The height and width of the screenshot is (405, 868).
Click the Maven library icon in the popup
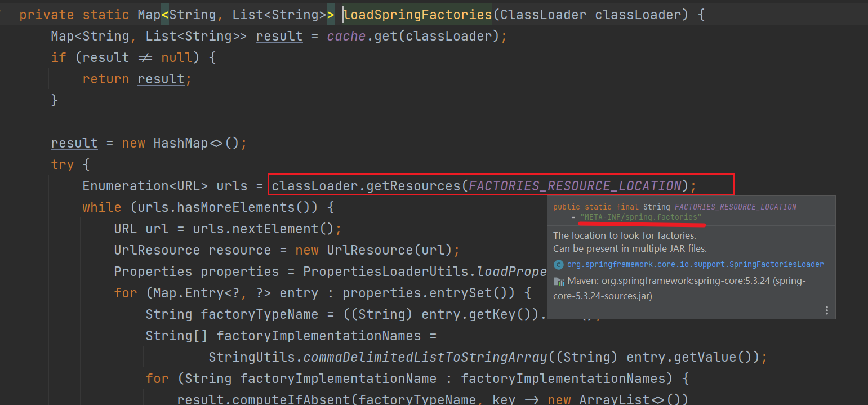(559, 281)
